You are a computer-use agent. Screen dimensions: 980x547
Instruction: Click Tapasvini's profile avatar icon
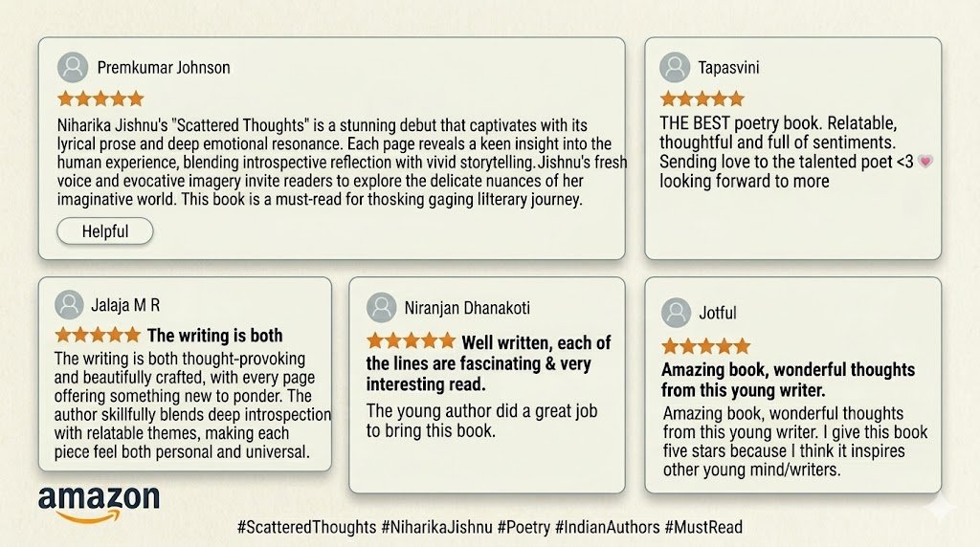675,68
